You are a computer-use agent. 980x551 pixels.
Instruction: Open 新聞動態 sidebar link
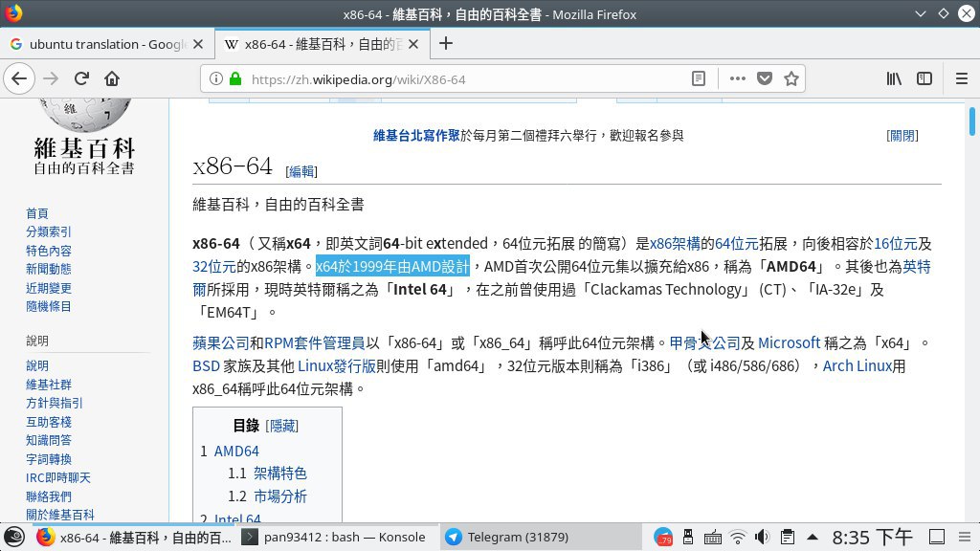coord(49,269)
